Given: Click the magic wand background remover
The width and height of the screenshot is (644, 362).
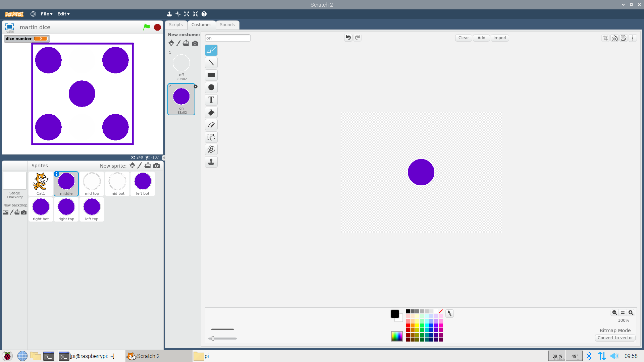Looking at the screenshot, I should [x=211, y=149].
